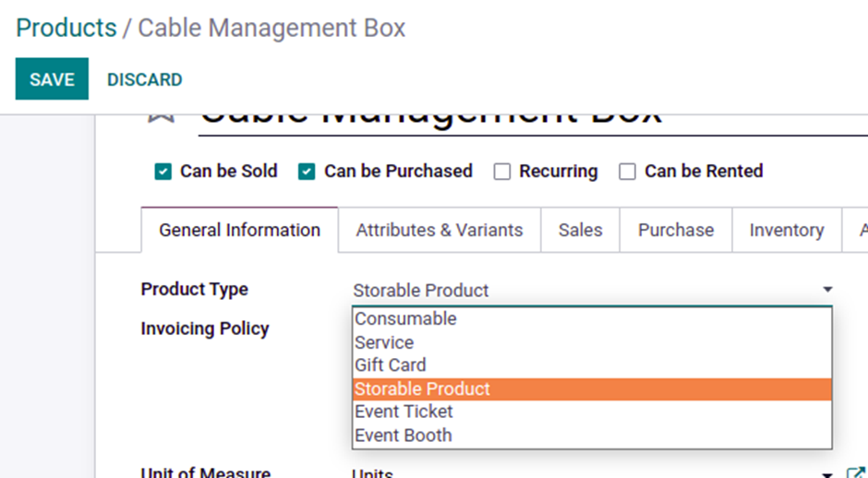Viewport: 868px width, 478px height.
Task: Uncheck the Can be Purchased checkbox
Action: [x=307, y=172]
